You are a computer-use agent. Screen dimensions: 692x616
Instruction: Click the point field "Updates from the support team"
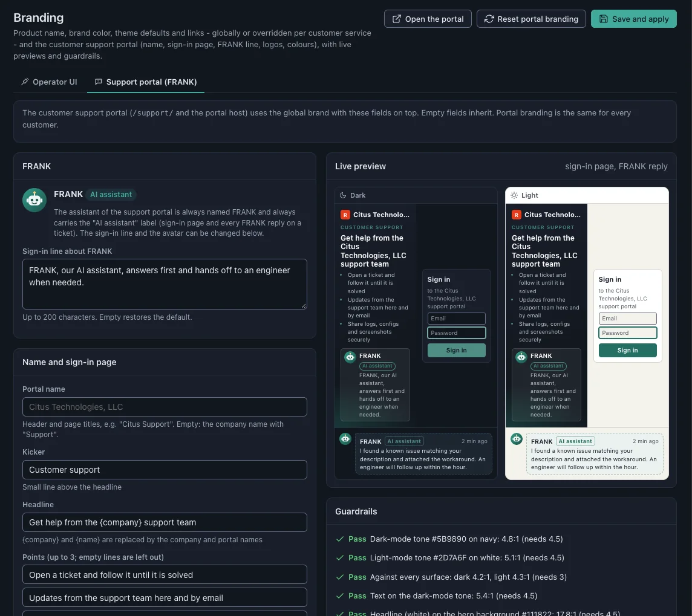click(x=165, y=597)
